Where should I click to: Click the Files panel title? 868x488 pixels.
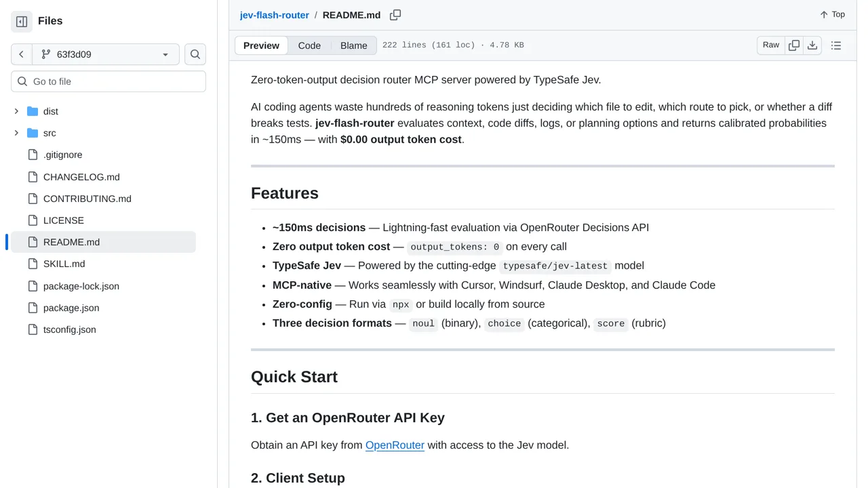(x=50, y=21)
